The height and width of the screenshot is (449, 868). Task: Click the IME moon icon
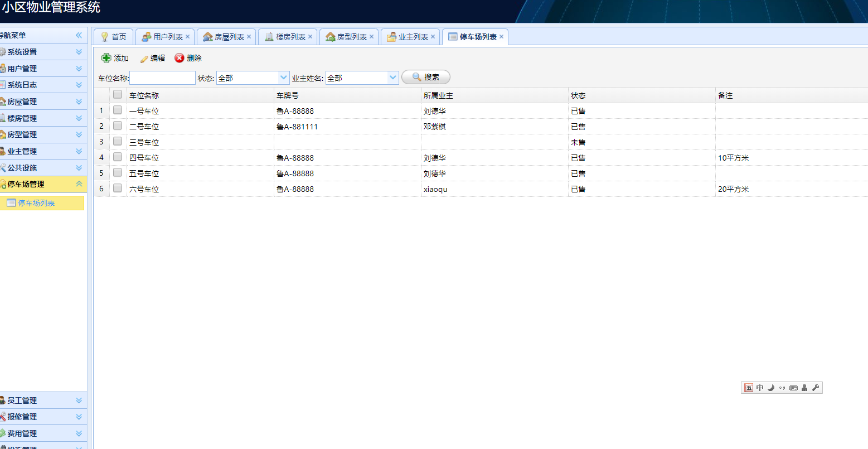pos(771,388)
